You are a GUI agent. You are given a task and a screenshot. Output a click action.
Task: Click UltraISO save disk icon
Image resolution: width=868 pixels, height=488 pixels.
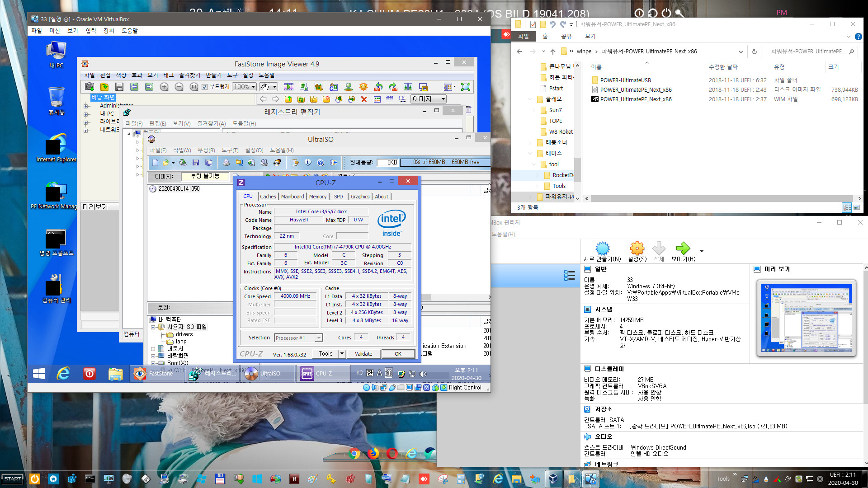click(196, 163)
